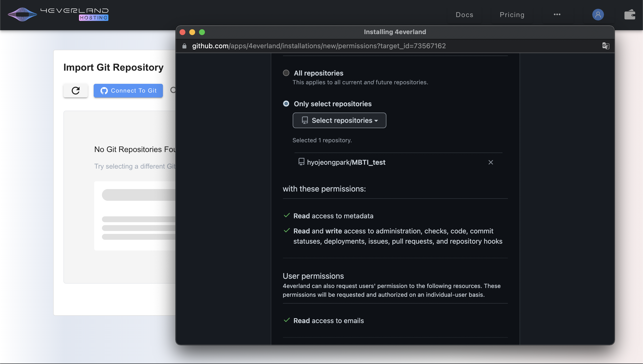This screenshot has width=643, height=364.
Task: Open the Pricing menu item
Action: pyautogui.click(x=512, y=15)
